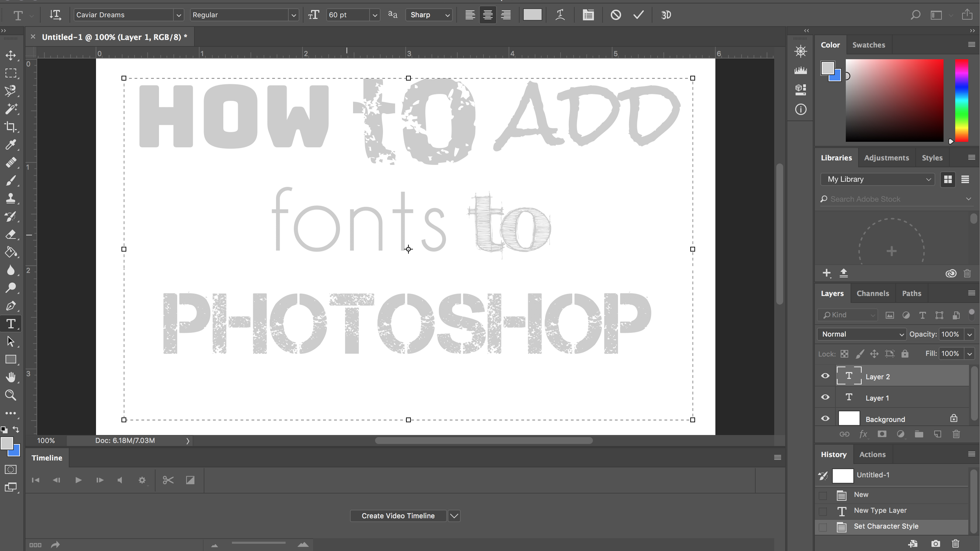This screenshot has height=551, width=980.
Task: Select the Brush tool
Action: point(10,181)
